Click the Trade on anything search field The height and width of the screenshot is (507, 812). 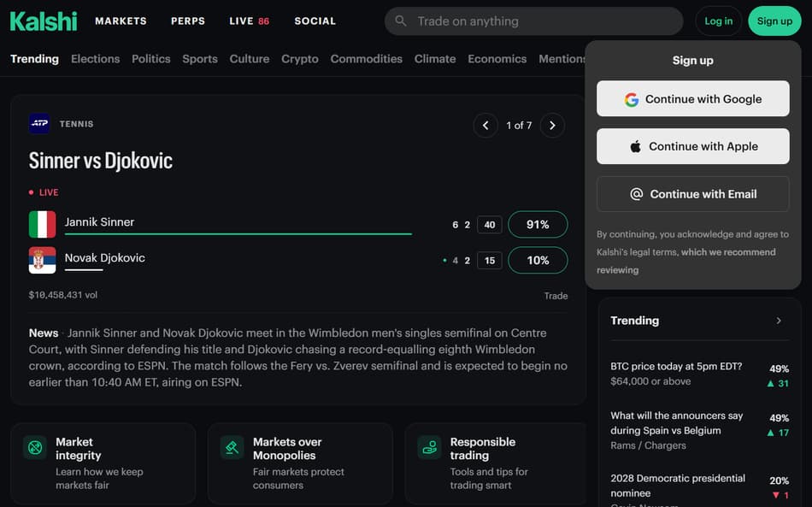(533, 21)
